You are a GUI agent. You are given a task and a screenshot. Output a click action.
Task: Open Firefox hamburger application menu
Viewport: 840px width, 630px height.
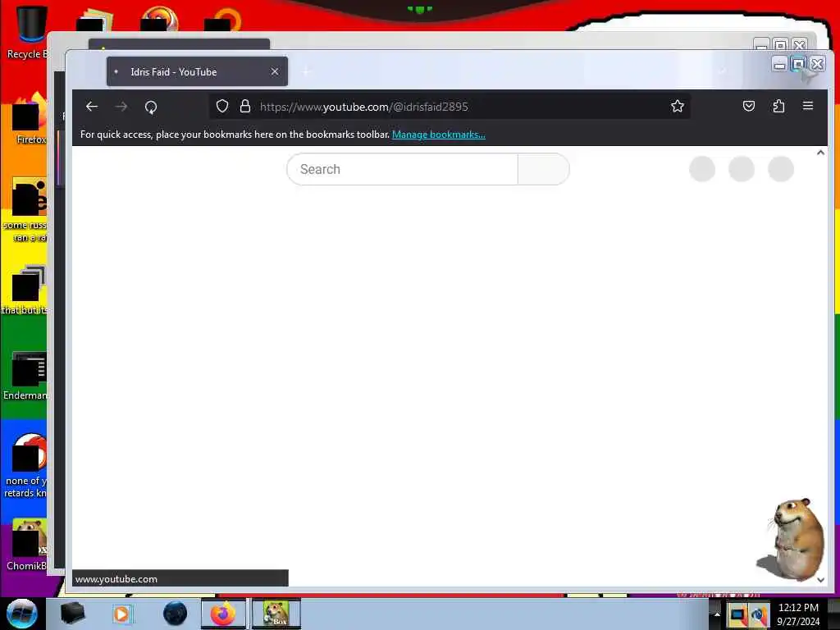click(808, 106)
